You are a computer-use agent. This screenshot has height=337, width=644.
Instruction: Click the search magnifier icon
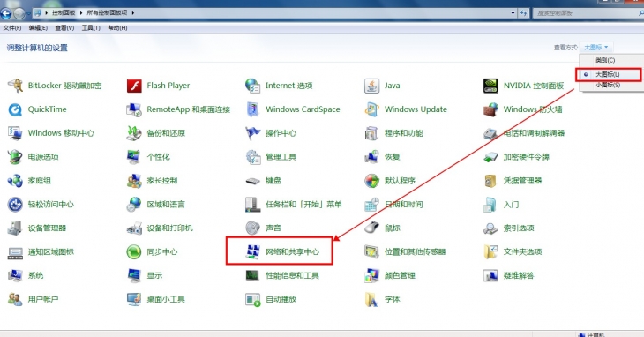tap(641, 13)
